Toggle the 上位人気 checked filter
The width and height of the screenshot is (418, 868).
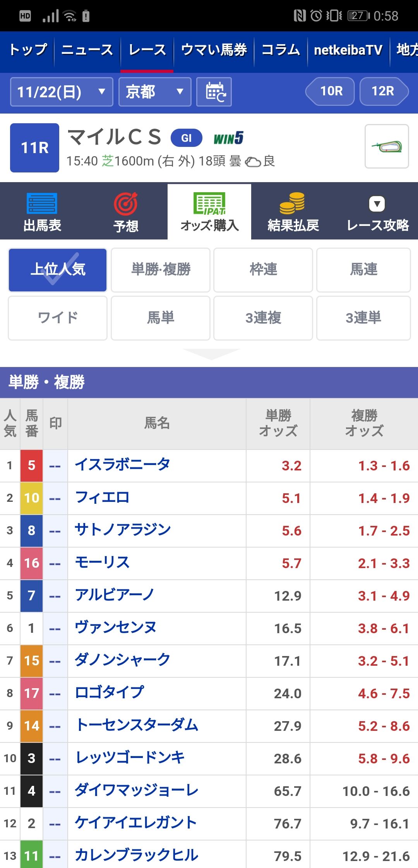pos(58,270)
